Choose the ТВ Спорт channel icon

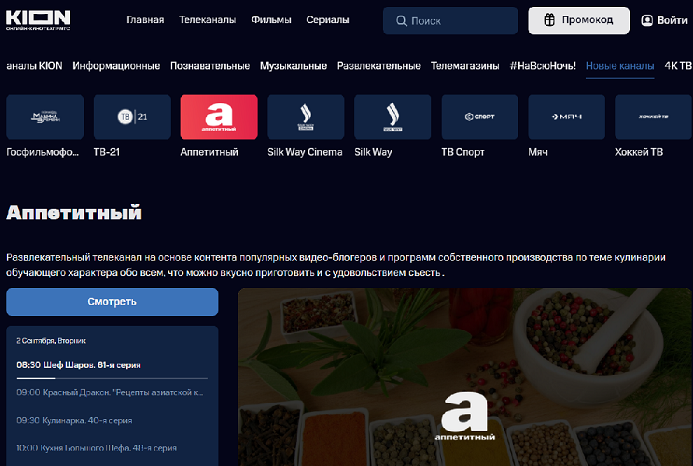[x=480, y=117]
